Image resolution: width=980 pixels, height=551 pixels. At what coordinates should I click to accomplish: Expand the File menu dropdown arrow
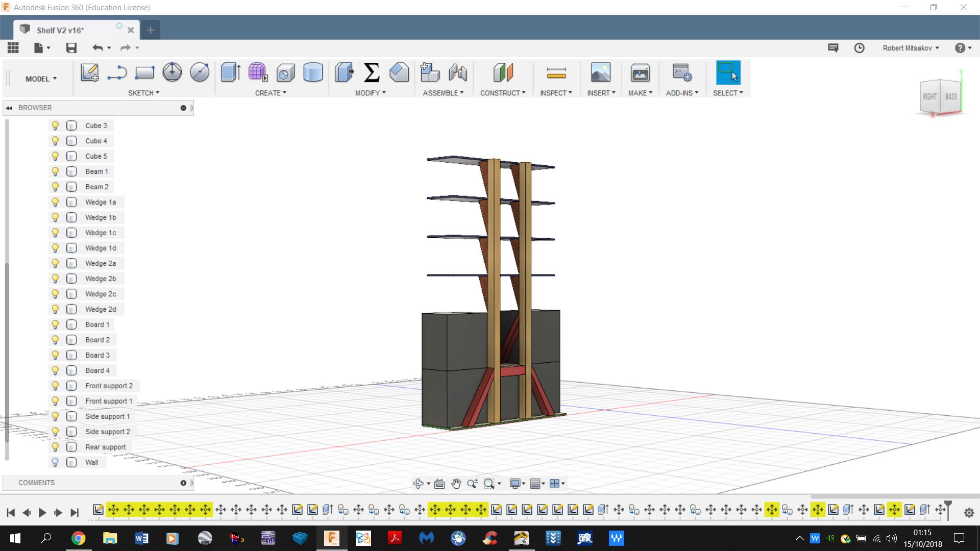48,48
